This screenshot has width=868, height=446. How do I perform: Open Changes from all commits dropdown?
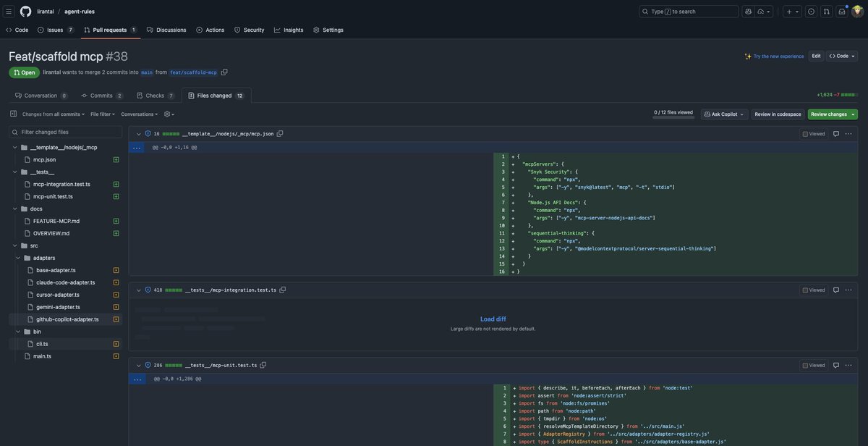point(54,114)
